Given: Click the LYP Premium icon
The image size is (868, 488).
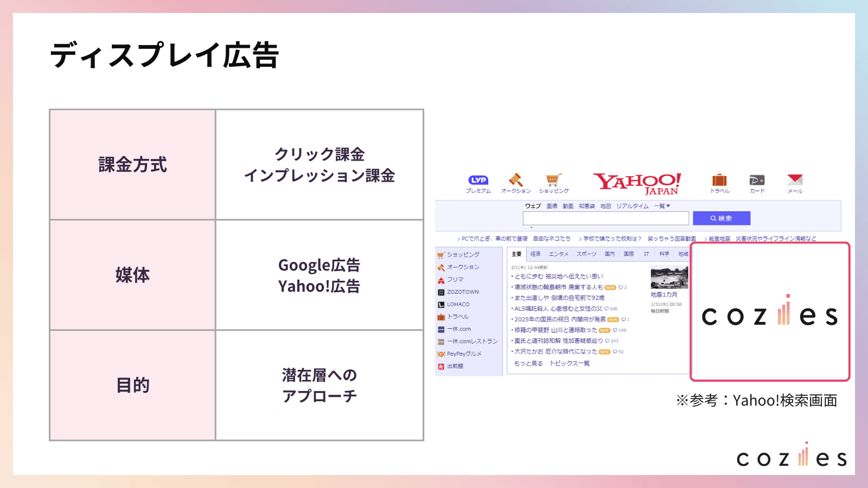Looking at the screenshot, I should pyautogui.click(x=478, y=180).
